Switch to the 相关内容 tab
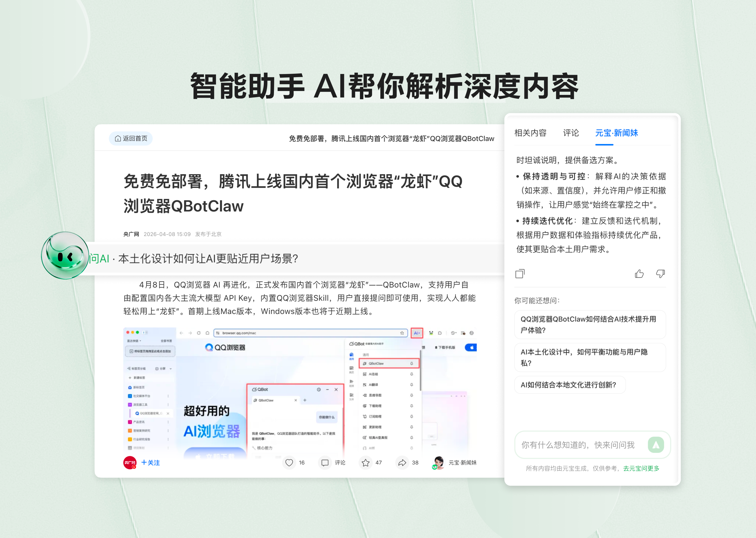This screenshot has height=538, width=756. click(x=530, y=133)
